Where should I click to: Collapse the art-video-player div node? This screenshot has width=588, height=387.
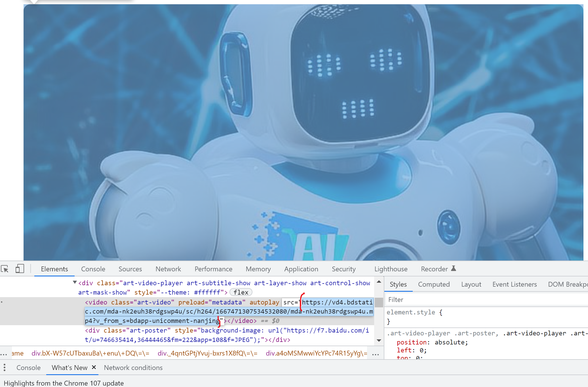pos(75,282)
